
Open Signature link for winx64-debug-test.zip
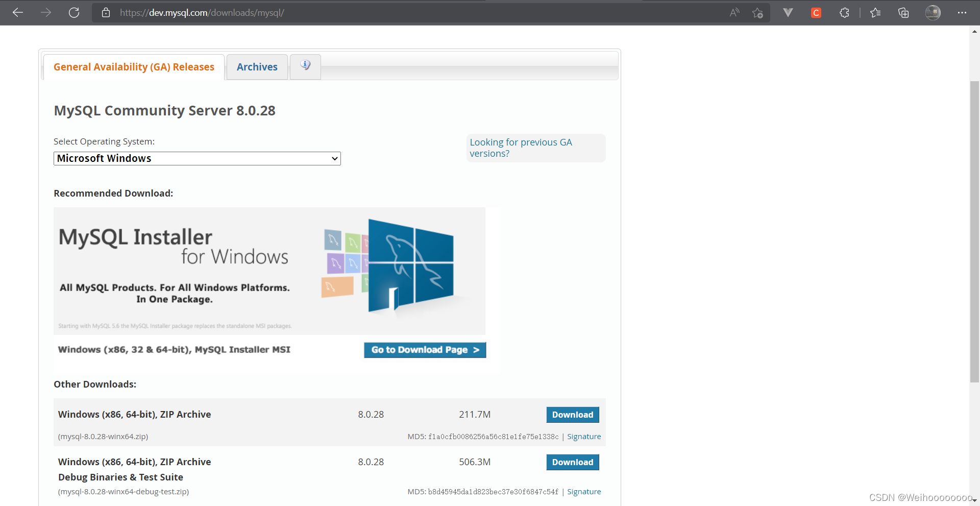(584, 492)
